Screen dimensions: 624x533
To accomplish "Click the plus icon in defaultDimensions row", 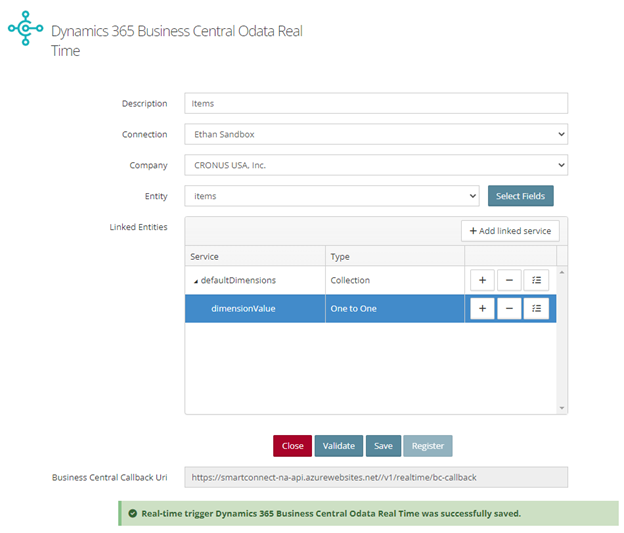I will [482, 280].
